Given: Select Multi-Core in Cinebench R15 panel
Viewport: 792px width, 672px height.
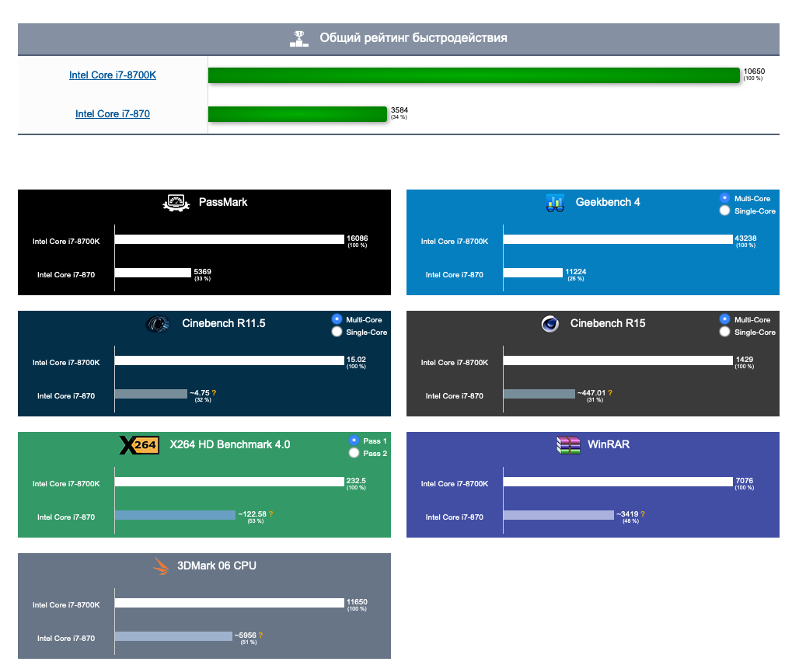Looking at the screenshot, I should (725, 319).
